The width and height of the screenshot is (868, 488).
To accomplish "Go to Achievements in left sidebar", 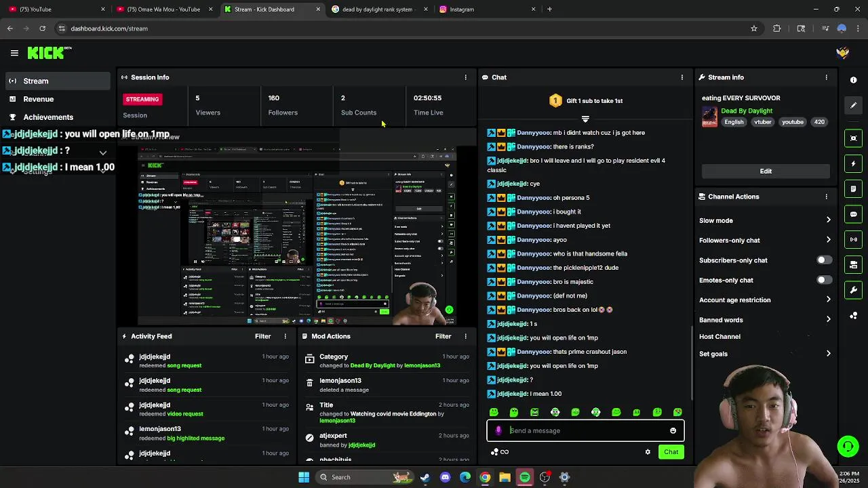I will 57,117.
